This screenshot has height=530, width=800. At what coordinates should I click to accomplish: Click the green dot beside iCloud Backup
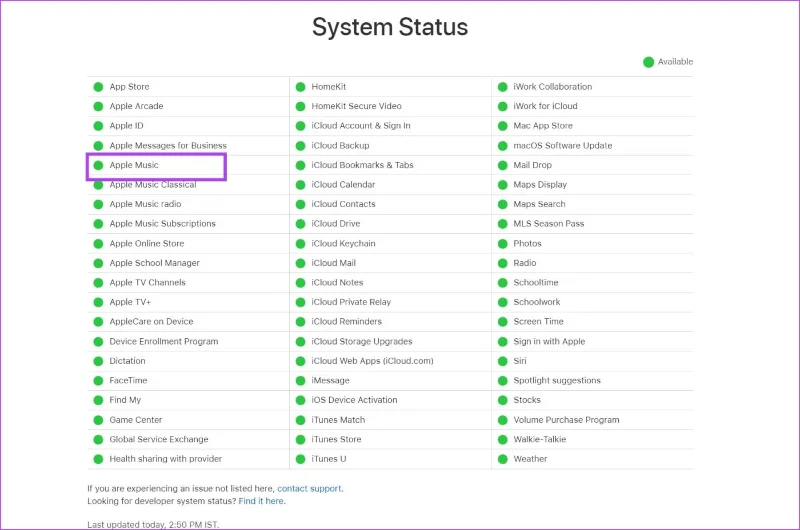tap(301, 146)
